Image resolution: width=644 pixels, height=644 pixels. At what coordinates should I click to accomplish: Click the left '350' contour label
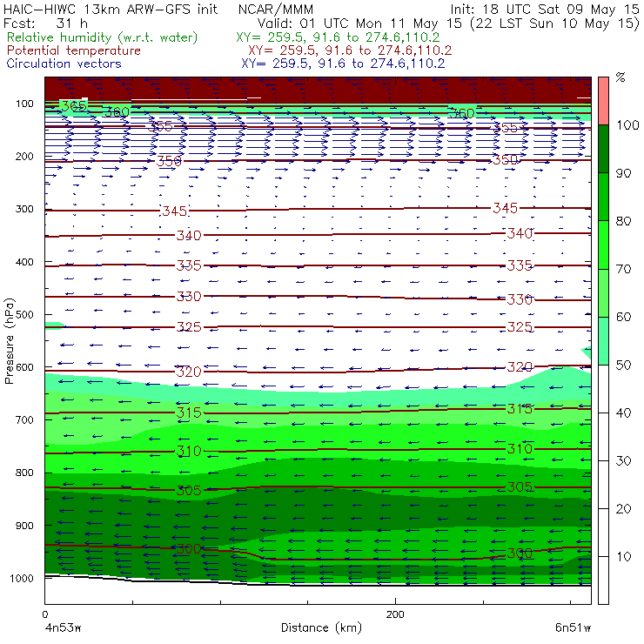click(x=169, y=161)
